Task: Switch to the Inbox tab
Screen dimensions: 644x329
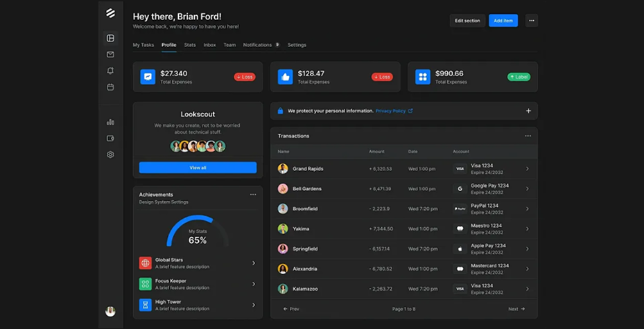Action: (x=209, y=45)
